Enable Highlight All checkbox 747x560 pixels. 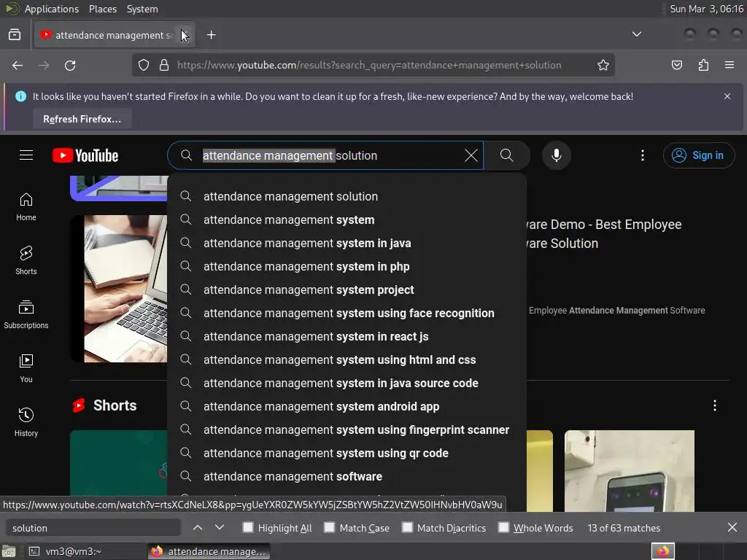click(248, 527)
